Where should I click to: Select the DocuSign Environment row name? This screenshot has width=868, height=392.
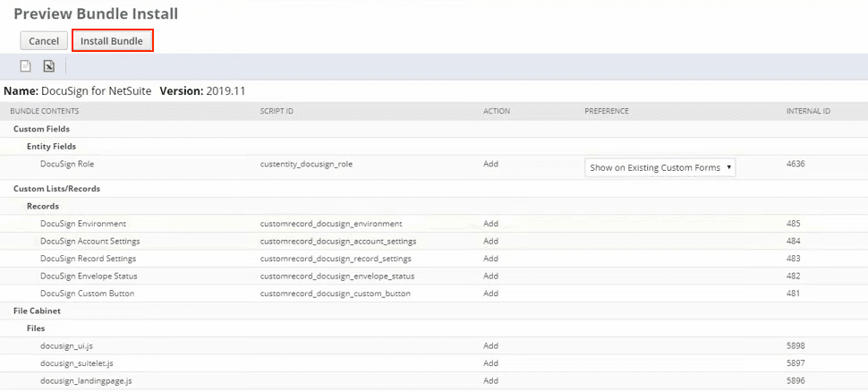(83, 224)
